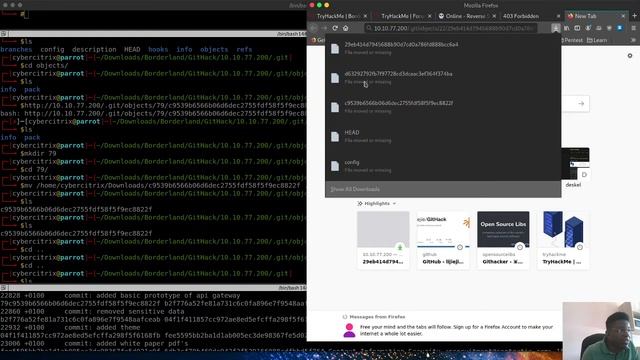Open a new Firefox tab with plus

[x=634, y=16]
